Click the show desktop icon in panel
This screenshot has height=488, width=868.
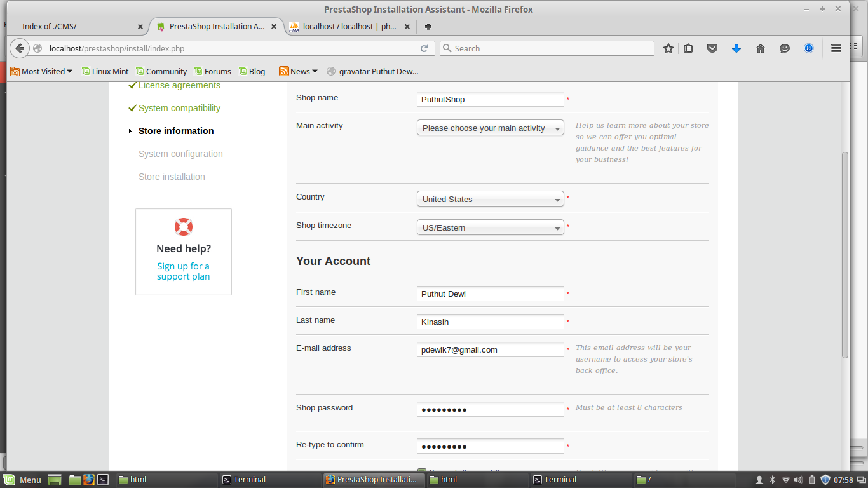click(55, 480)
